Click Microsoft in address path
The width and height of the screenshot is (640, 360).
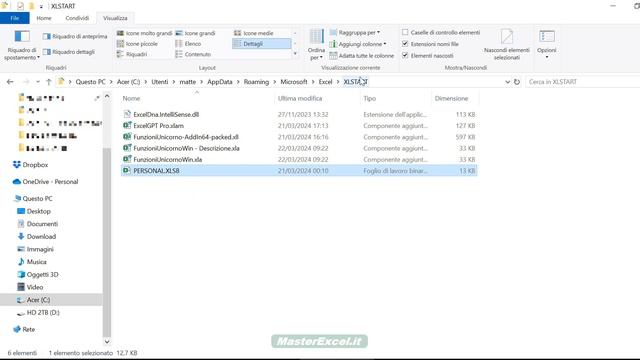click(294, 82)
